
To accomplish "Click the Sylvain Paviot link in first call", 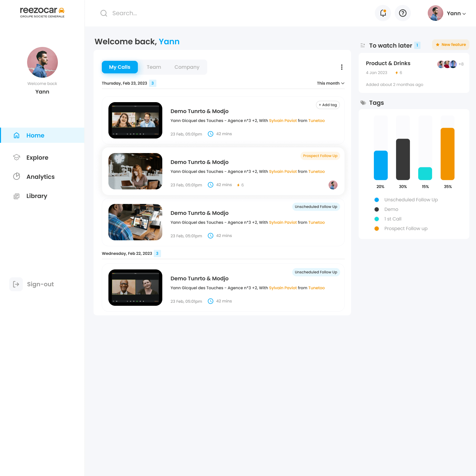I will point(283,121).
